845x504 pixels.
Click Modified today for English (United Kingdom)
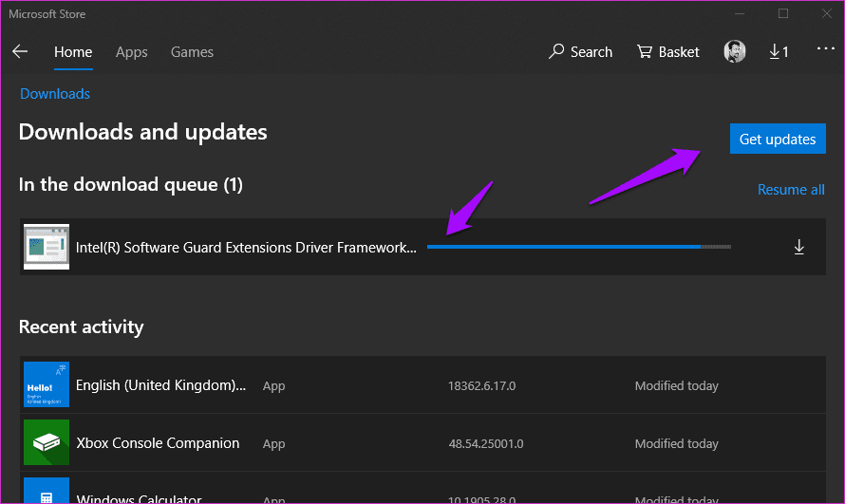[676, 385]
